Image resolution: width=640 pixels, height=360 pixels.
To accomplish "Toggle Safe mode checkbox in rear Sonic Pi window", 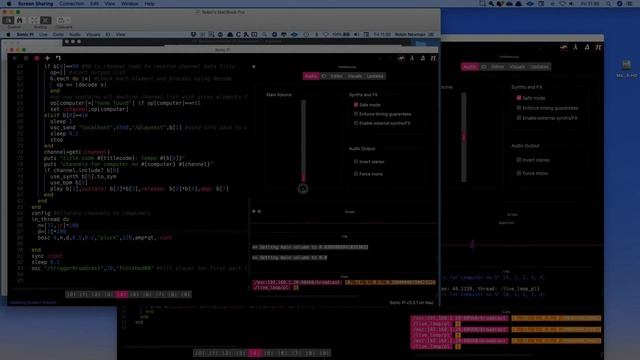I will 519,98.
